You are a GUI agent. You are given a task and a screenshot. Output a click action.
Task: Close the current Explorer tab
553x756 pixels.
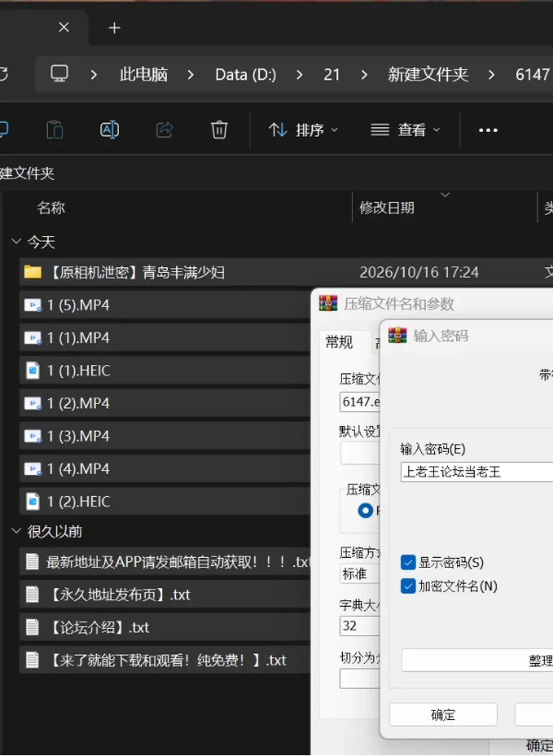pos(64,27)
